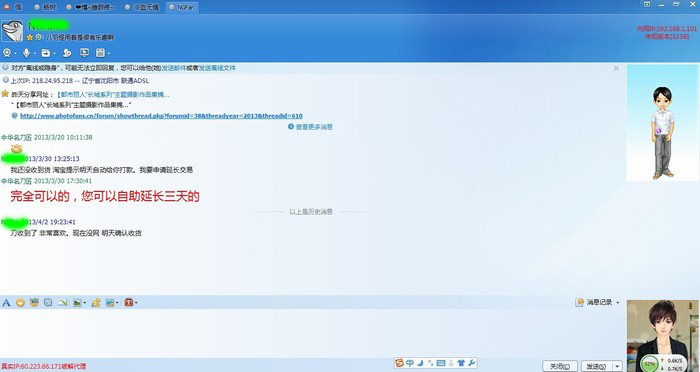Toggle Sogou input Chinese/English mode 中

coord(410,363)
